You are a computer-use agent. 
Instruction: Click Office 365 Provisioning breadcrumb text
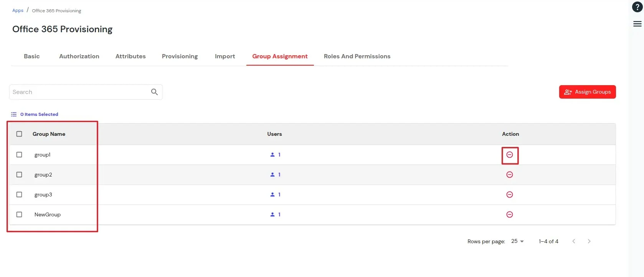56,11
